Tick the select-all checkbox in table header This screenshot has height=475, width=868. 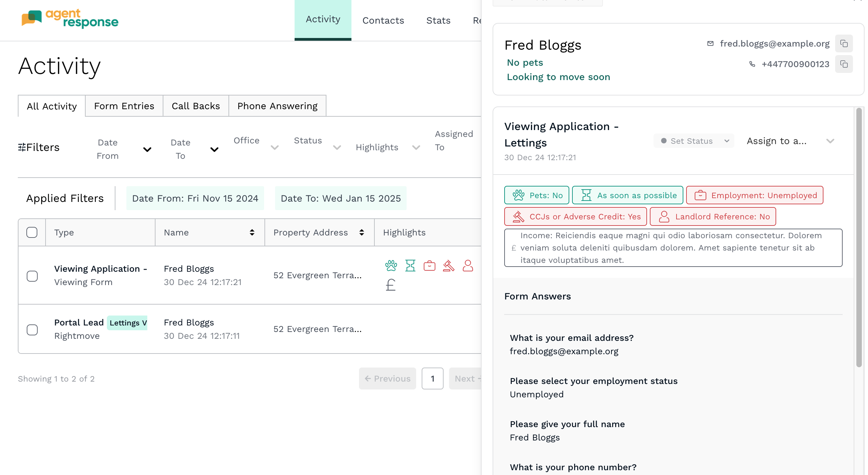click(x=32, y=232)
